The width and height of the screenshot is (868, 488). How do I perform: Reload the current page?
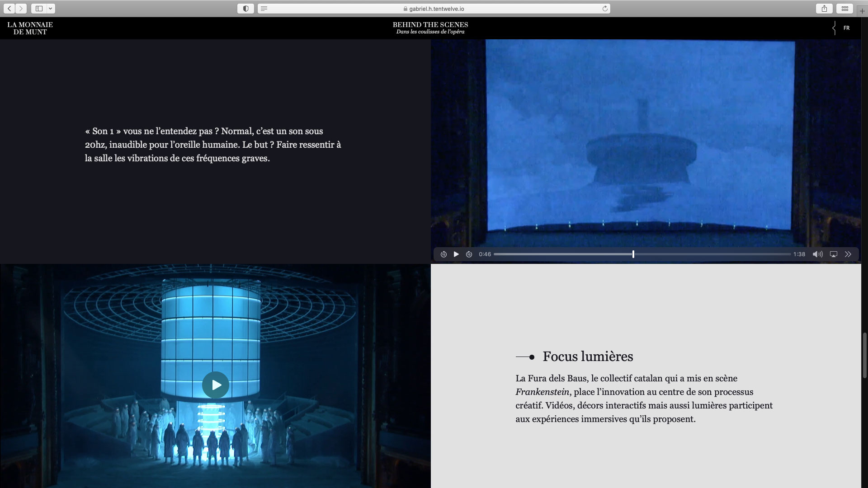tap(604, 9)
